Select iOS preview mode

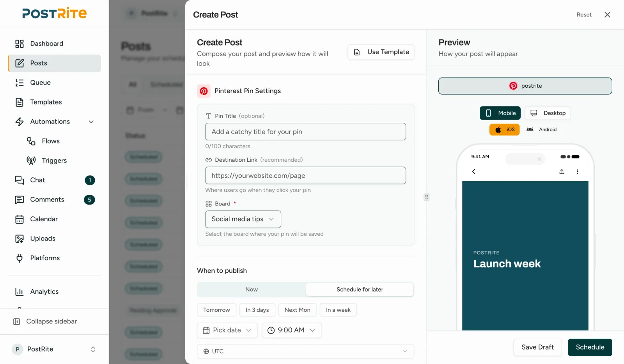pyautogui.click(x=505, y=129)
